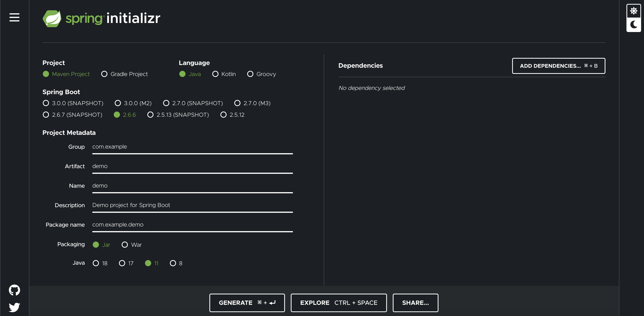
Task: Select Groovy language option
Action: (250, 74)
